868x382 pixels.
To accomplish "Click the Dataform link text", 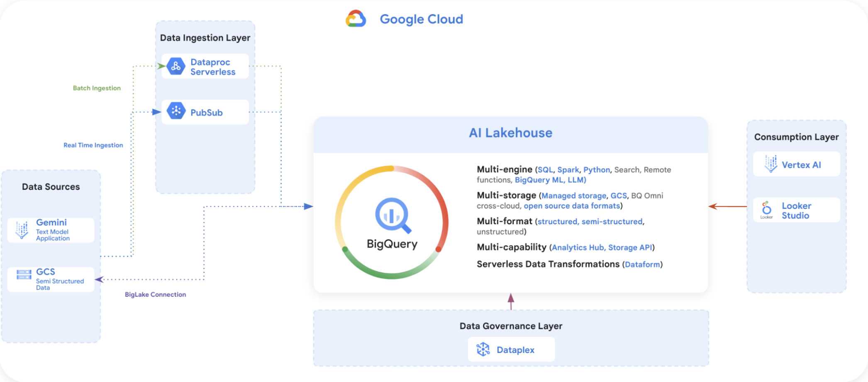I will pyautogui.click(x=642, y=264).
